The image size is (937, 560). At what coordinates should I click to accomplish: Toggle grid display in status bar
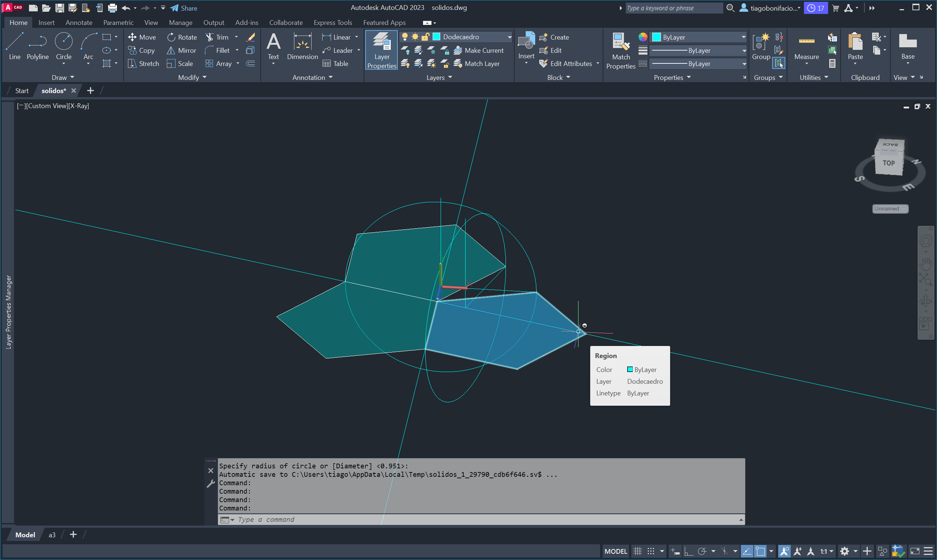637,551
